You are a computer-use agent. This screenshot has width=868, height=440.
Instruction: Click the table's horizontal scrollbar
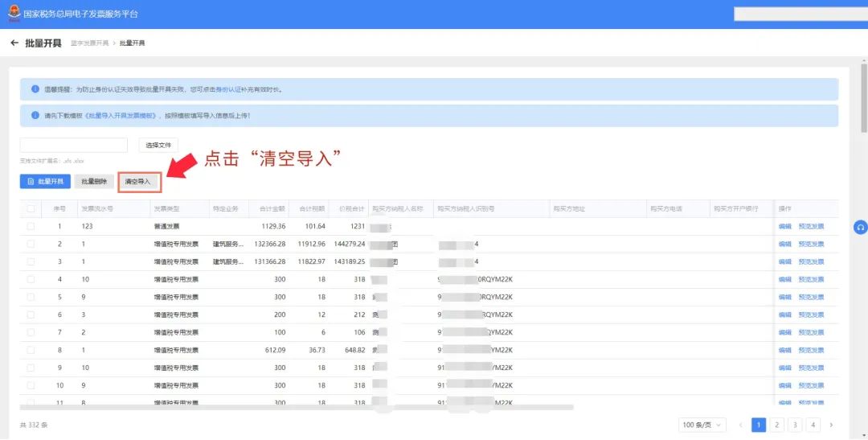pos(297,407)
